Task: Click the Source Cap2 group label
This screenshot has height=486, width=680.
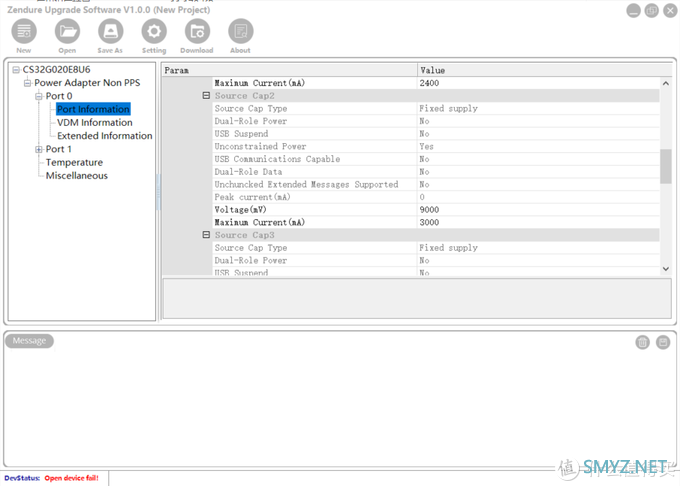Action: 245,96
